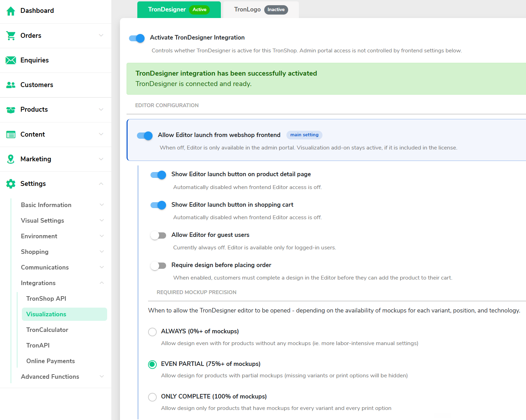Click the Settings gear icon
Screen dimensions: 526x420
click(x=11, y=184)
